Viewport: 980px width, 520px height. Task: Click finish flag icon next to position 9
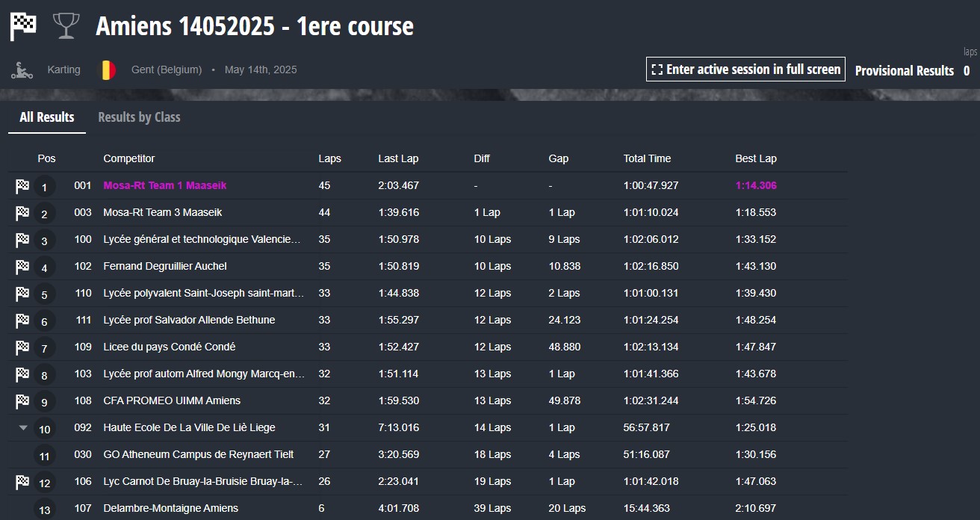click(x=22, y=401)
